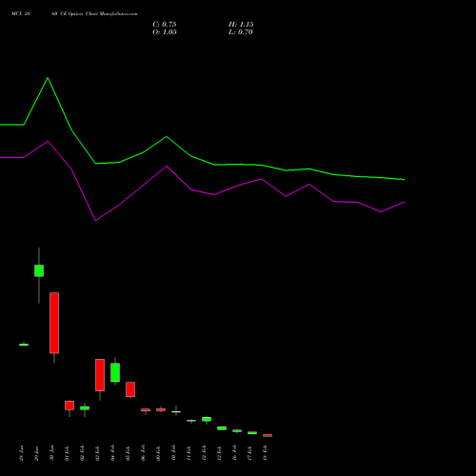The height and width of the screenshot is (476, 476).
Task: Click the 02 Feb date label
Action: coord(82,453)
